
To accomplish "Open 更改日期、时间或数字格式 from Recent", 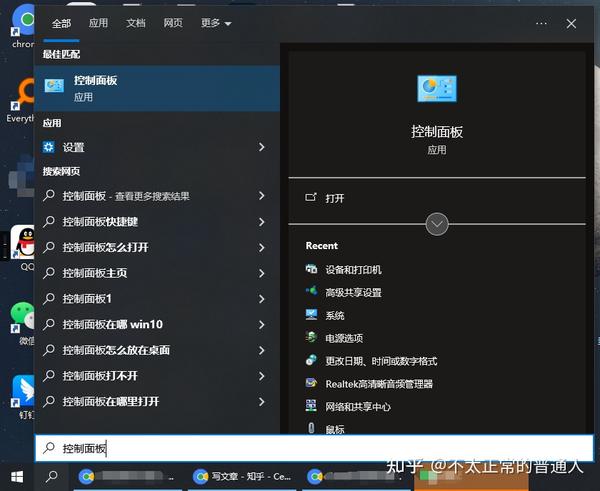I will (x=381, y=361).
